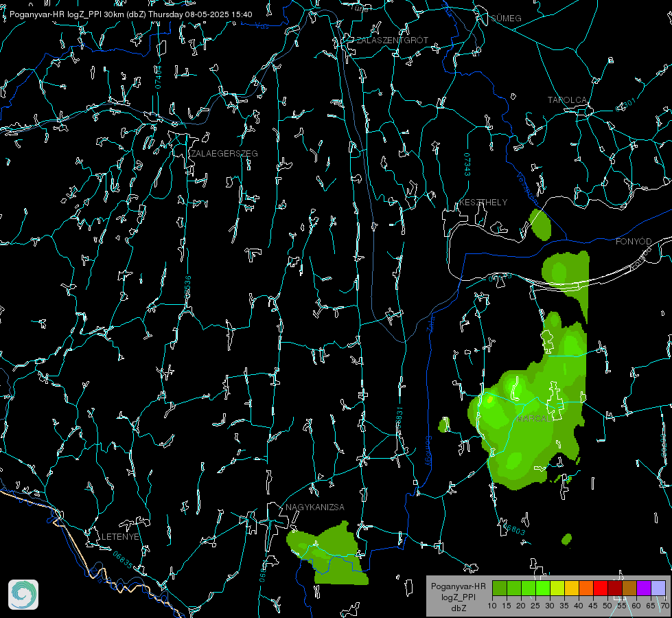Viewport: 672px width, 618px height.
Task: Choose the 60–65 dBZ purple swatch
Action: 644,588
